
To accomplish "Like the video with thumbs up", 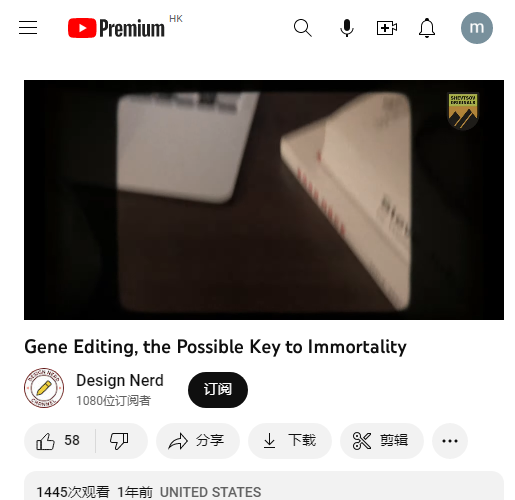I will (x=59, y=441).
